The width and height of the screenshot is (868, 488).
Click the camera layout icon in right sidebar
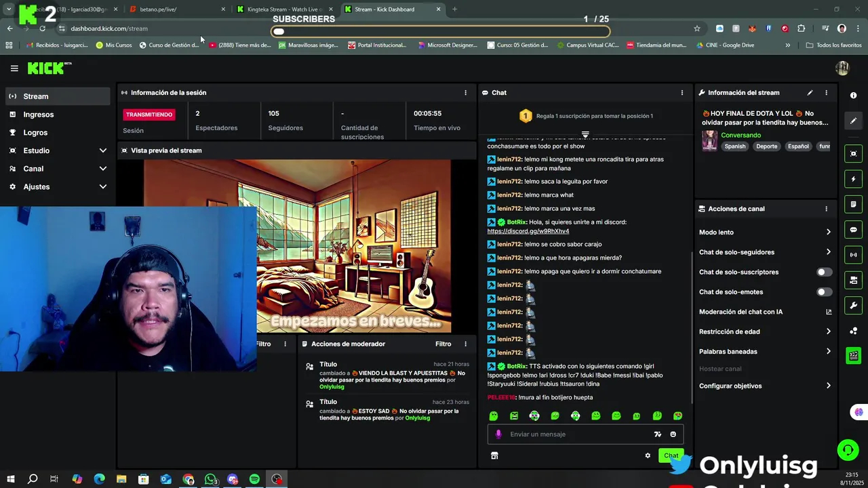click(x=854, y=281)
